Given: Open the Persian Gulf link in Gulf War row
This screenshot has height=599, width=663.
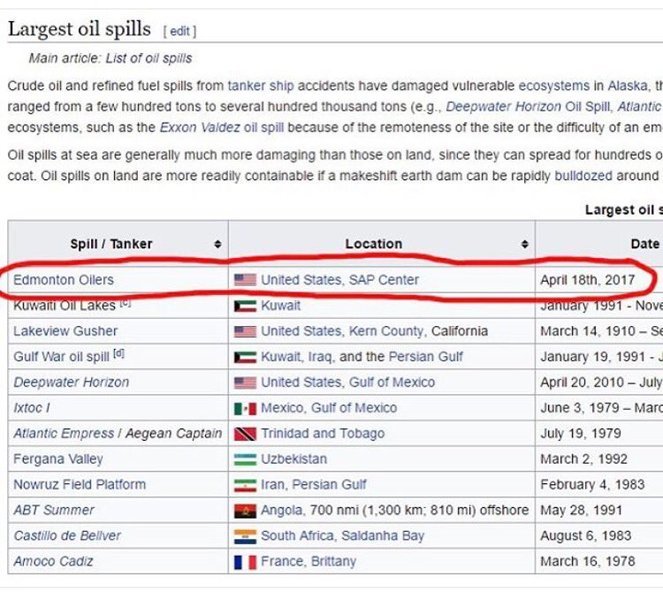Looking at the screenshot, I should click(x=425, y=357).
